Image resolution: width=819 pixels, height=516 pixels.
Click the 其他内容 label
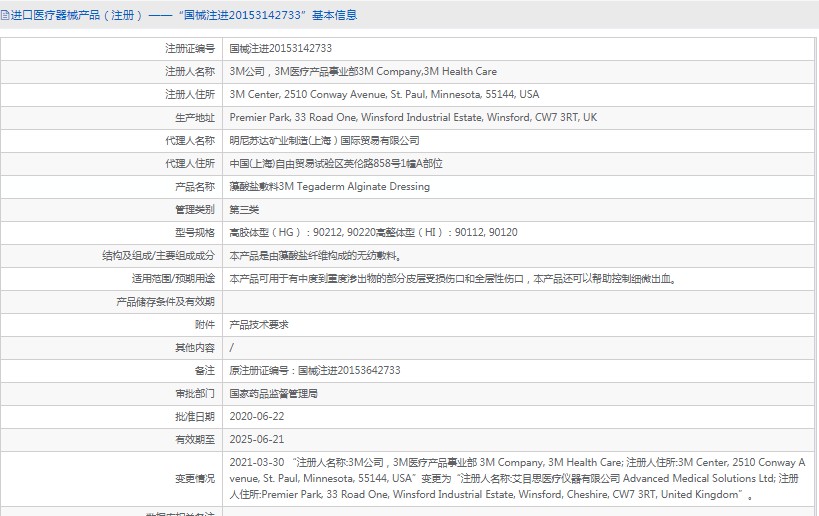point(195,347)
